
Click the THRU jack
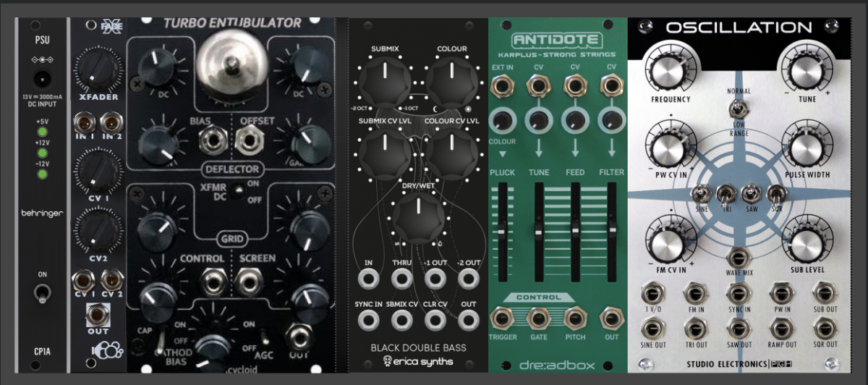(402, 279)
